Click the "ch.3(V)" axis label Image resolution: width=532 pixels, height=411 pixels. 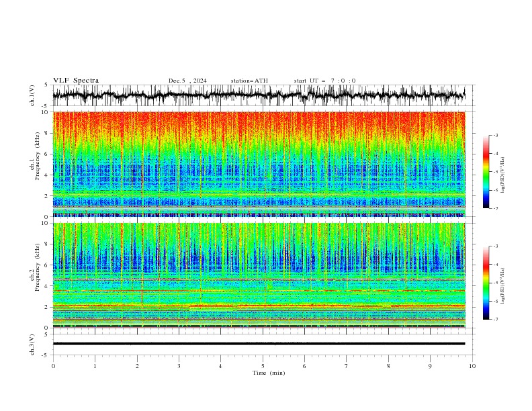coord(32,345)
